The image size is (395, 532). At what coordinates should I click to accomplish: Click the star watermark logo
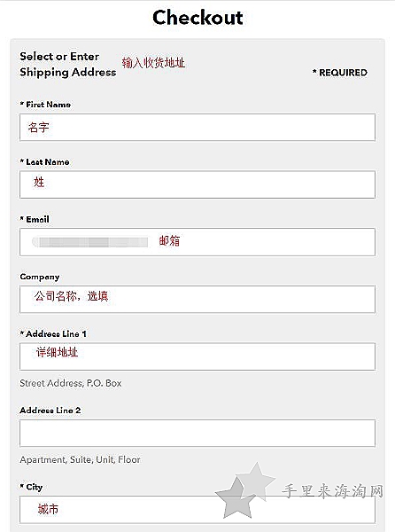click(245, 490)
